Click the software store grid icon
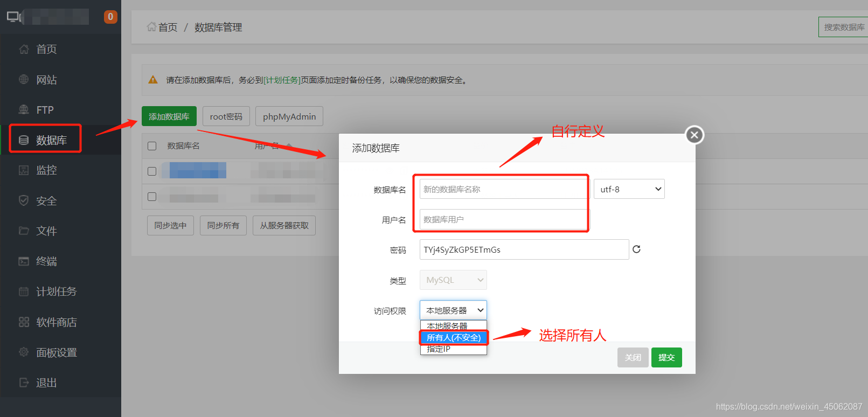The width and height of the screenshot is (868, 417). click(x=24, y=322)
